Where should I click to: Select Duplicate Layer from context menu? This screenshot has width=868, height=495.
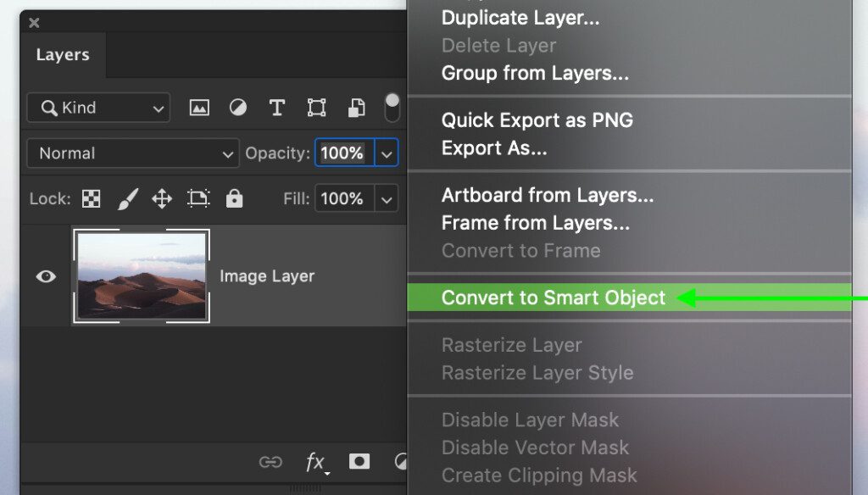point(519,18)
